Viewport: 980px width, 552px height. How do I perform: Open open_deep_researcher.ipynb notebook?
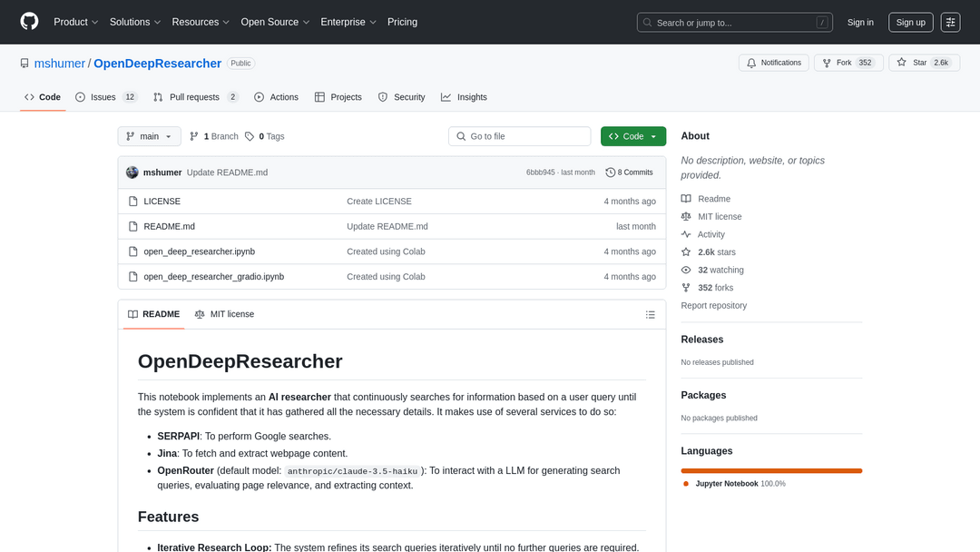pyautogui.click(x=199, y=251)
